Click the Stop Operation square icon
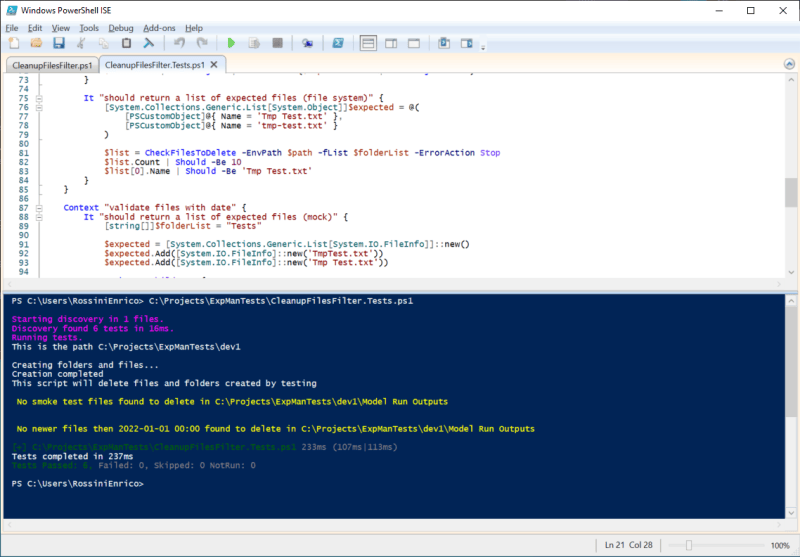The height and width of the screenshot is (557, 800). (277, 43)
